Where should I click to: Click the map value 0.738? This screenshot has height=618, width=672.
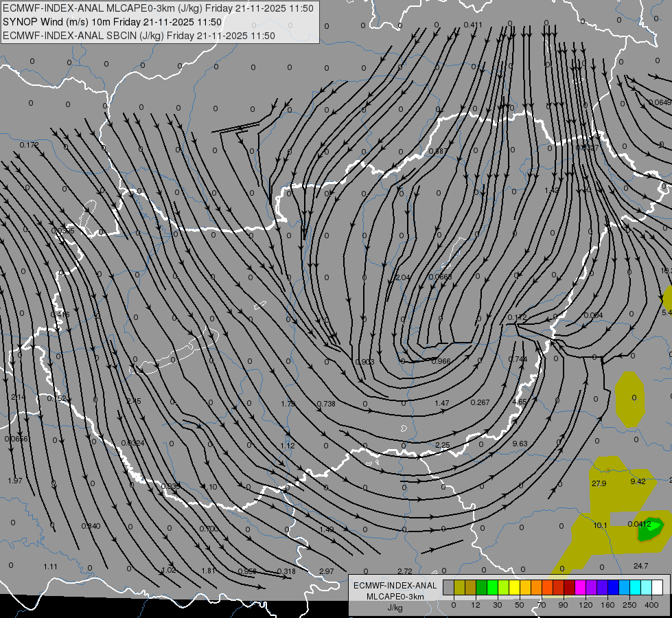[x=326, y=404]
